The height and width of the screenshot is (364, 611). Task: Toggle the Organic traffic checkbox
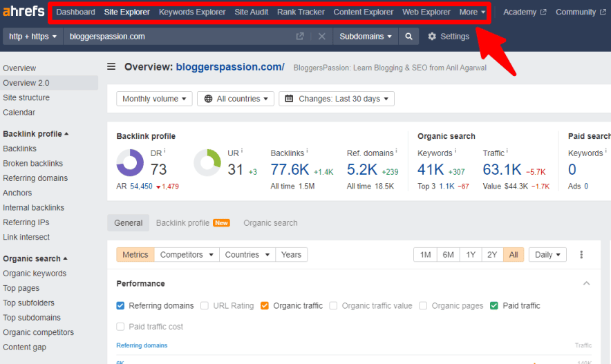pyautogui.click(x=265, y=305)
